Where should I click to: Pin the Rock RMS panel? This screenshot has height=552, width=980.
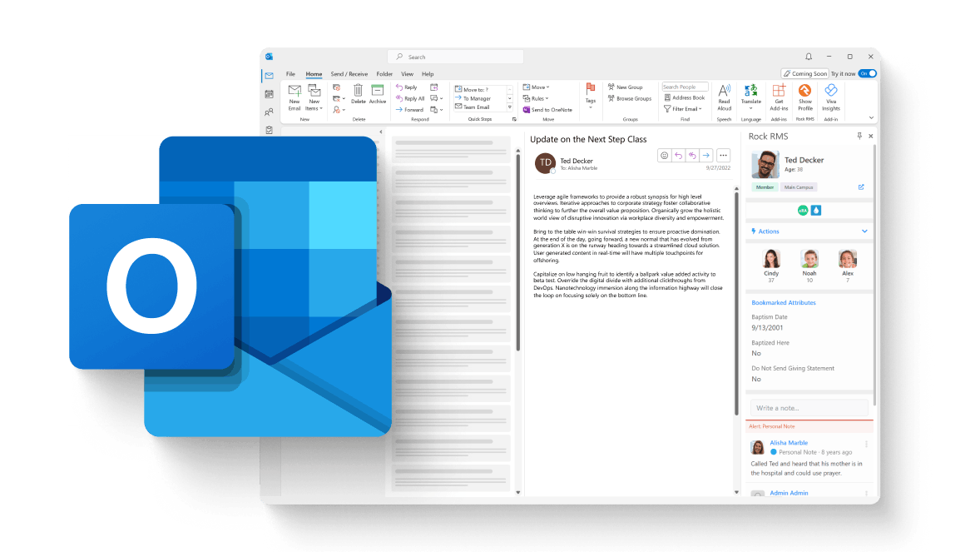859,136
